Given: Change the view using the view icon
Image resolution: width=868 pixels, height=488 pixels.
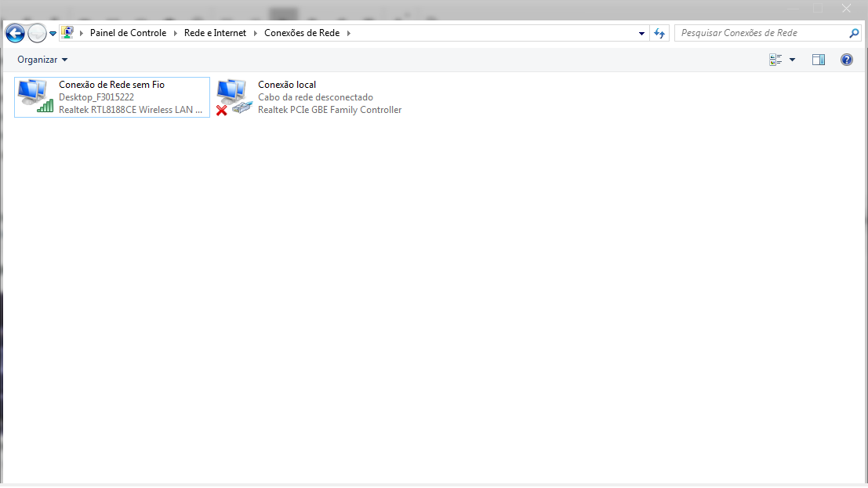Looking at the screenshot, I should coord(775,60).
